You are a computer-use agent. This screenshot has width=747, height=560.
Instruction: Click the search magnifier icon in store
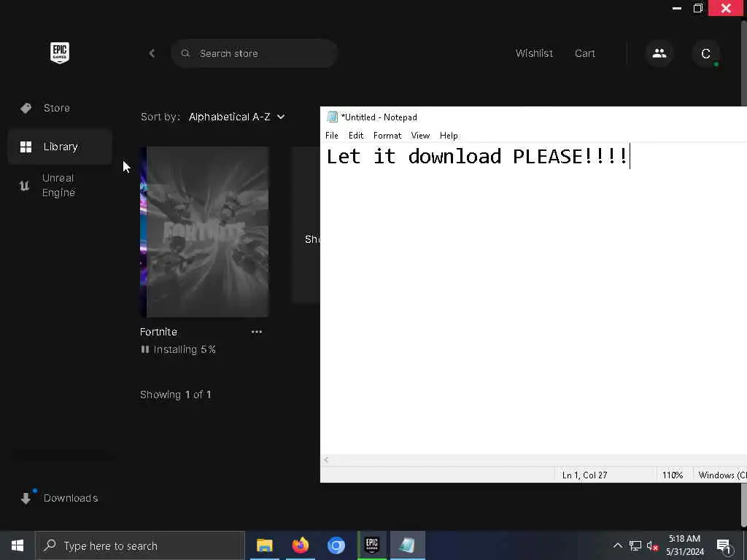[185, 53]
